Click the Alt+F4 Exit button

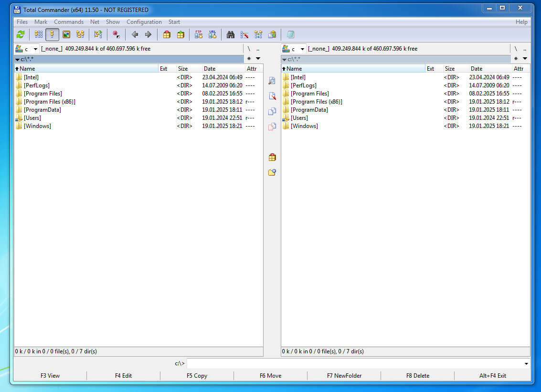point(492,376)
